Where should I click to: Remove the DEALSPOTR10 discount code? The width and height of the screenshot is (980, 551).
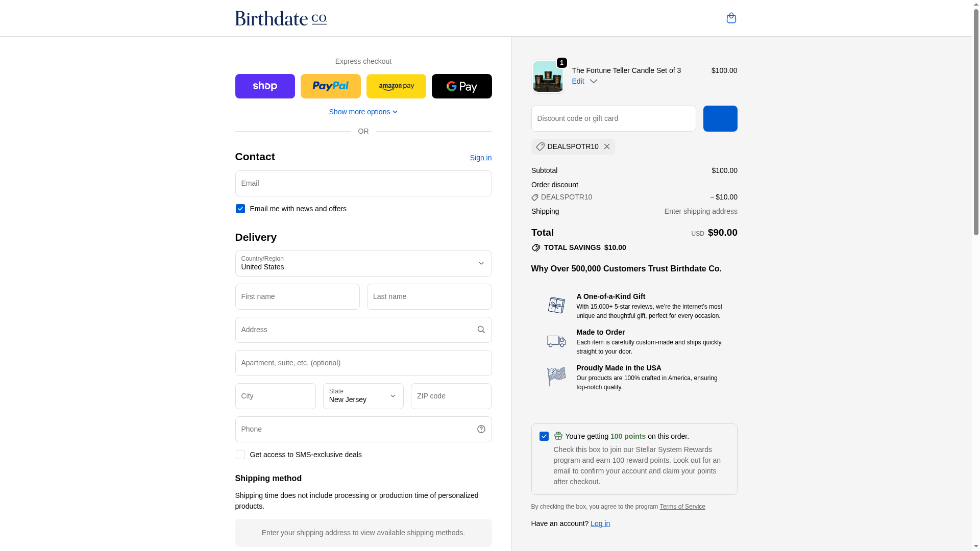(x=606, y=147)
